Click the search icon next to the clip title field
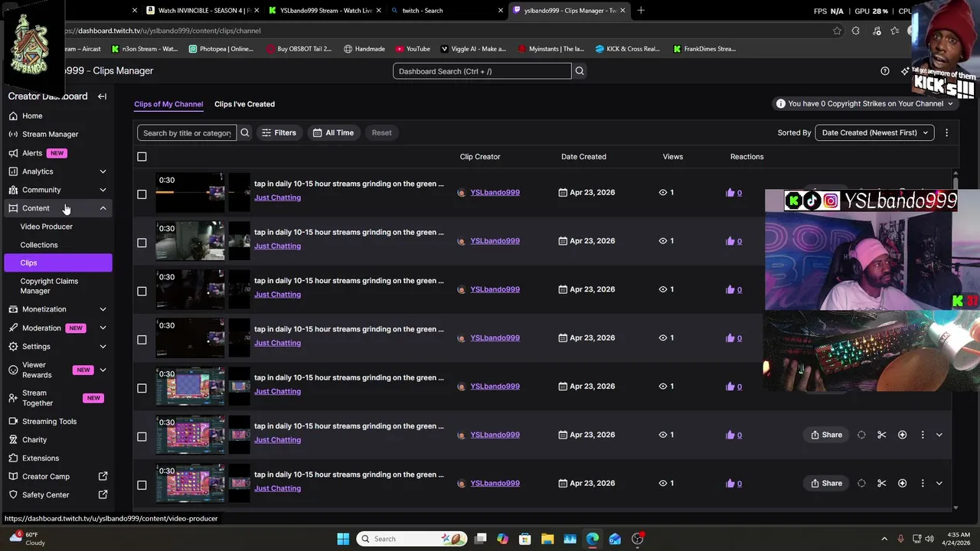The width and height of the screenshot is (980, 551). coord(245,132)
